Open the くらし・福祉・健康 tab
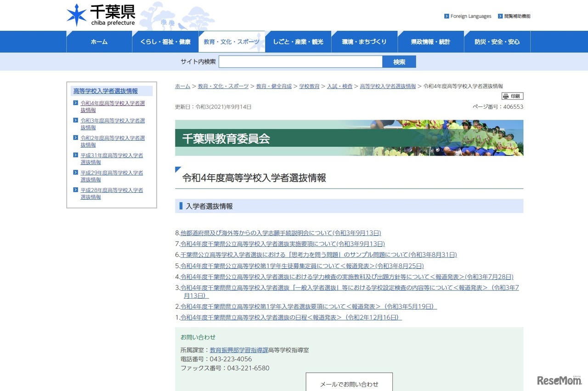 click(165, 41)
